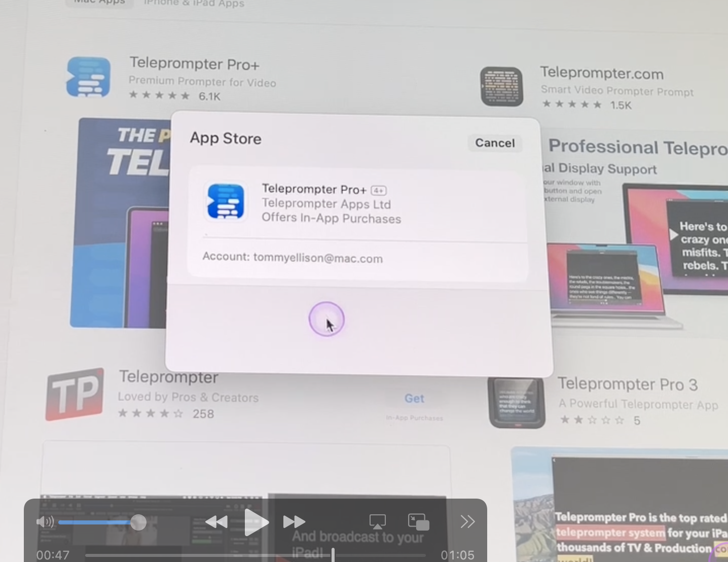Click the 258 rating of Teleprompter
This screenshot has height=562, width=728.
pyautogui.click(x=166, y=414)
